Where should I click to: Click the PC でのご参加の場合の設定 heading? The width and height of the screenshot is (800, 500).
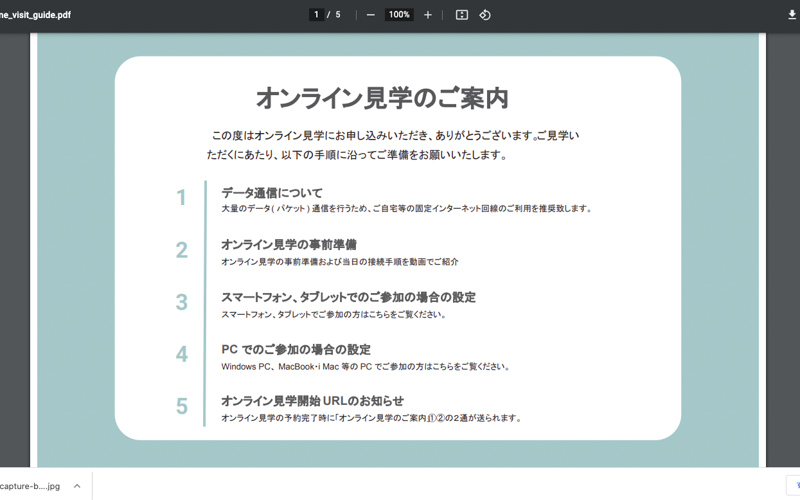point(296,350)
